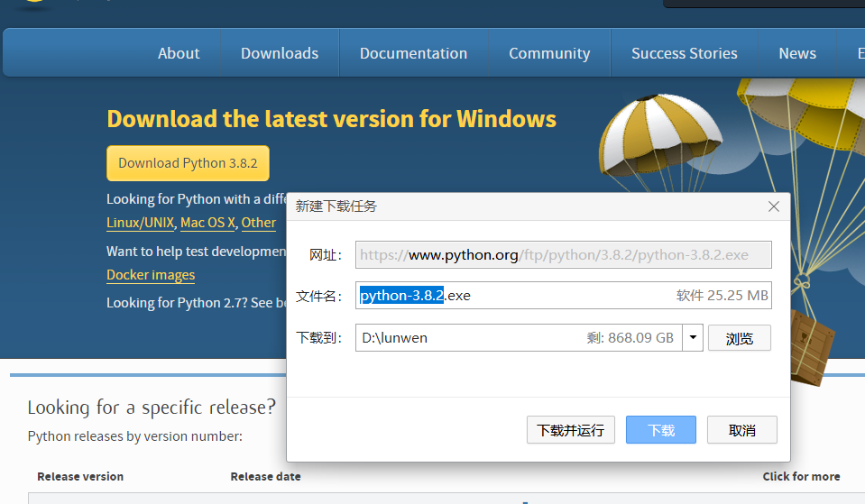This screenshot has height=504, width=865.
Task: Open the Community menu
Action: [x=549, y=53]
